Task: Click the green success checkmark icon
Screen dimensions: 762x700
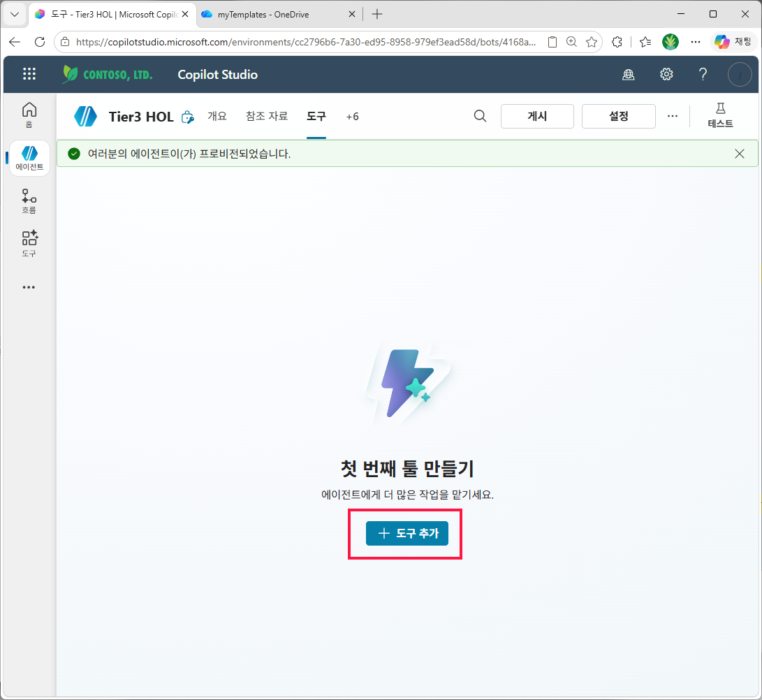Action: tap(74, 154)
